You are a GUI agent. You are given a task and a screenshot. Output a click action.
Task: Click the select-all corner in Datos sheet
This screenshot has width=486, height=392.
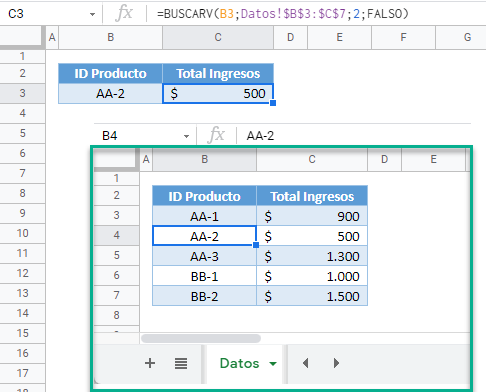117,159
